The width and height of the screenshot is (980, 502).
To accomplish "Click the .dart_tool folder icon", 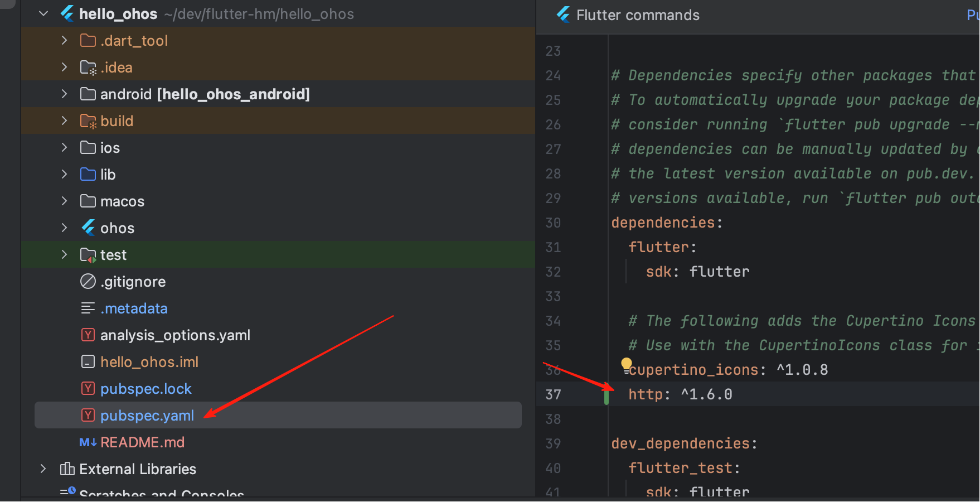I will click(x=88, y=40).
